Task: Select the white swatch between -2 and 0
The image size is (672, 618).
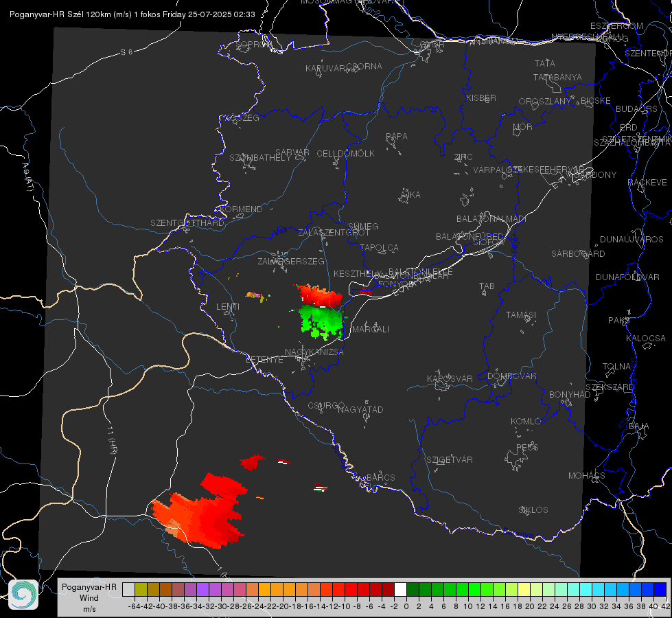Action: (x=400, y=589)
